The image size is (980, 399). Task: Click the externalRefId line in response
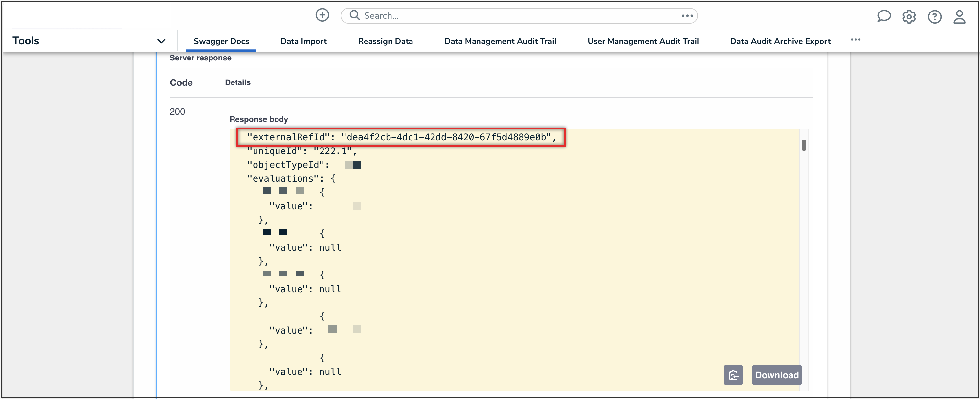pos(401,137)
